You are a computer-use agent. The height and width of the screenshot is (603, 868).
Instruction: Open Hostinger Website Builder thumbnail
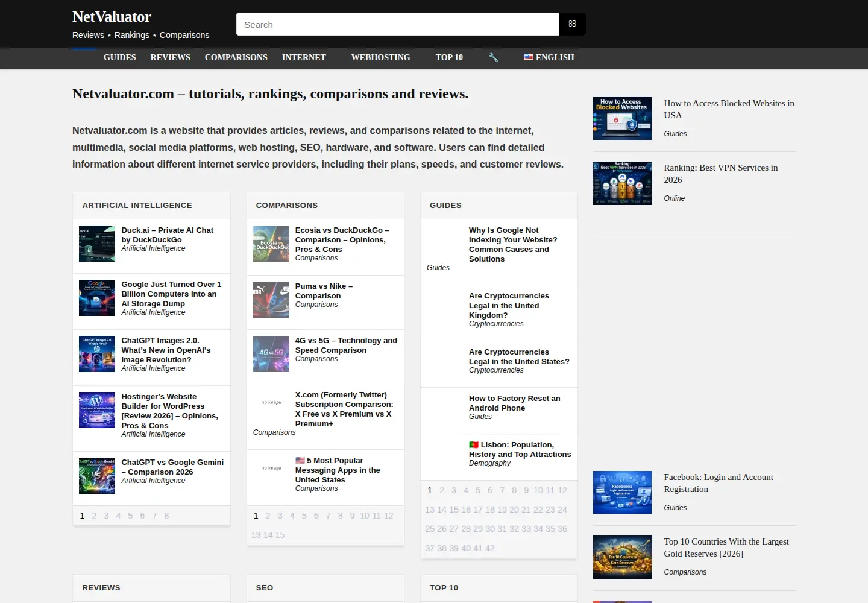pos(97,410)
